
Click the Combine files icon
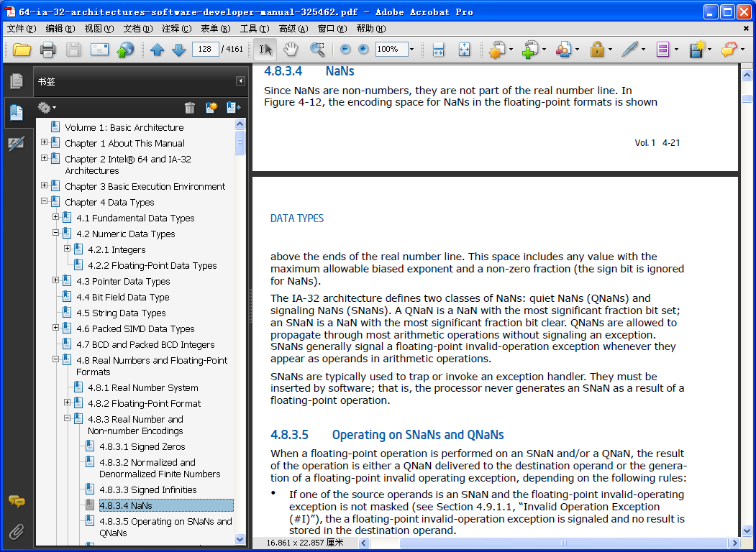pos(530,50)
